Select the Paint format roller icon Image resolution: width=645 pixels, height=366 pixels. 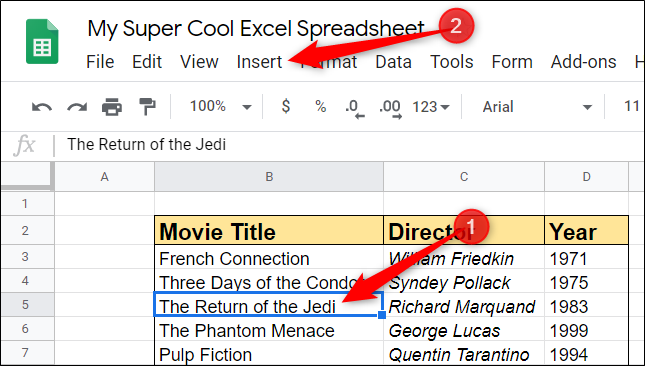147,107
